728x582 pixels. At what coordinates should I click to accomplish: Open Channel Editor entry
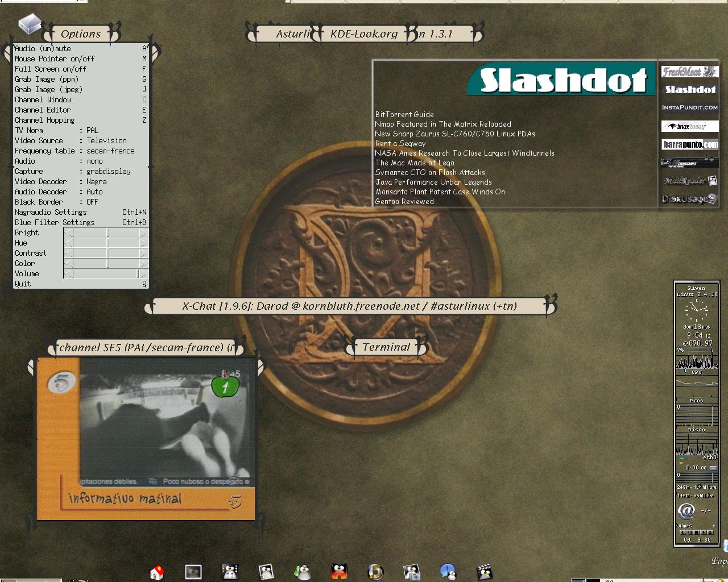pos(81,110)
